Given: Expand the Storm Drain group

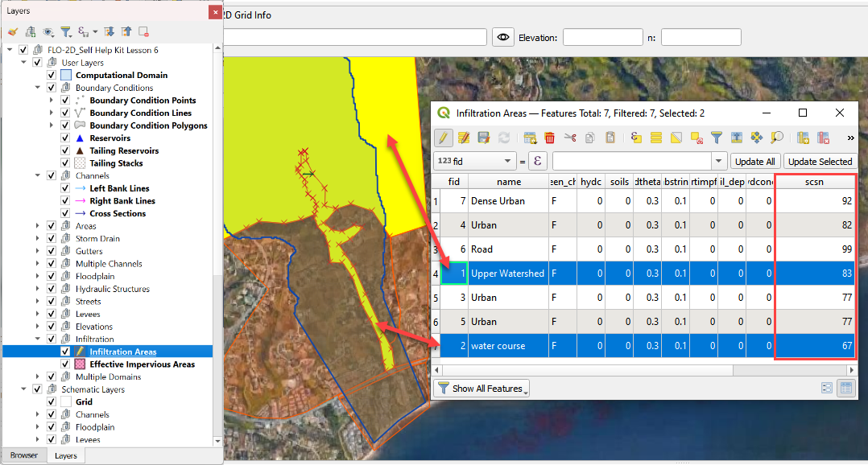Looking at the screenshot, I should point(37,239).
